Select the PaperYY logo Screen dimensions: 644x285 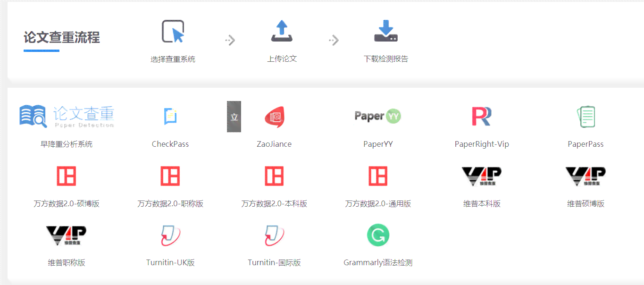click(378, 116)
